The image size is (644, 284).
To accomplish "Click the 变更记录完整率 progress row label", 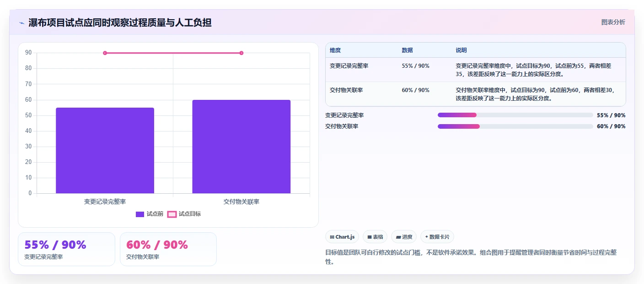I will pos(344,115).
